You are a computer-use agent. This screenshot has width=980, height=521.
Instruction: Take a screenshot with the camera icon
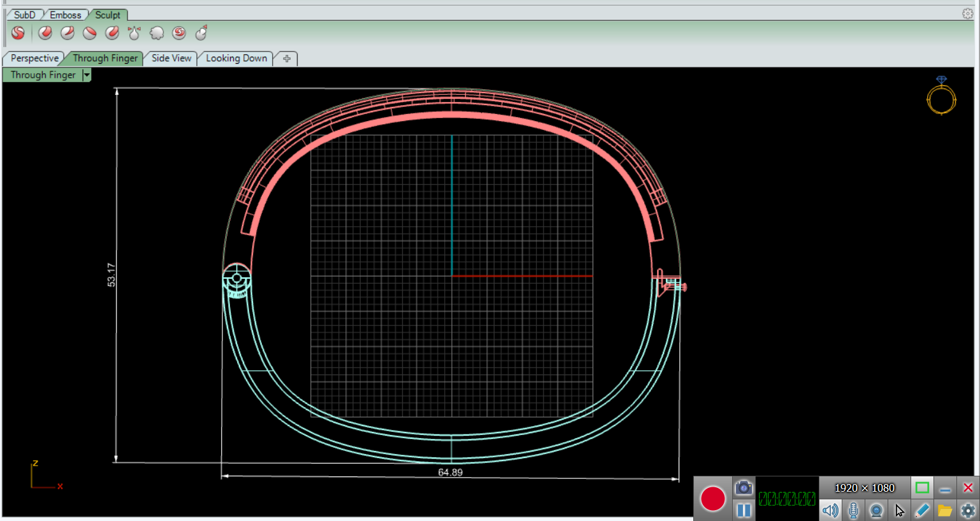(743, 488)
